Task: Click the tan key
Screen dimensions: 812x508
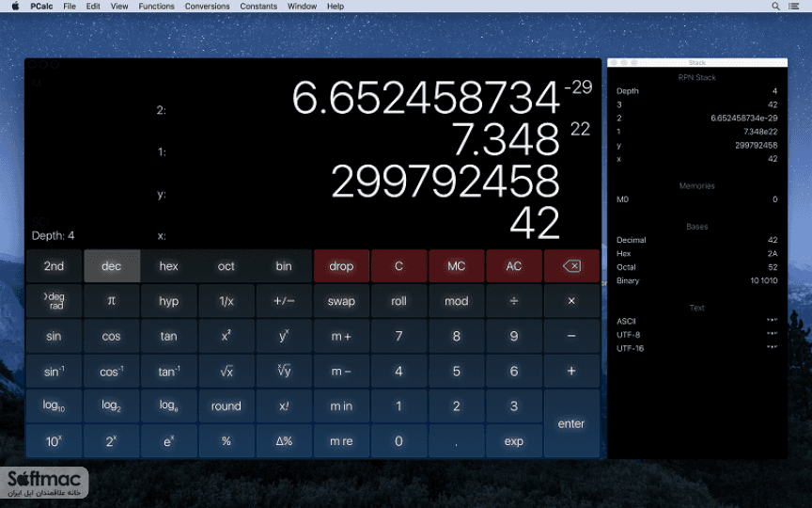Action: (169, 336)
